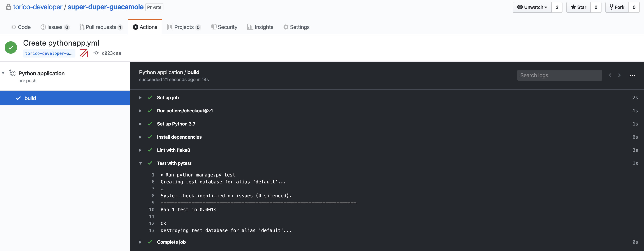Click the Create pythonapp.yml run title

pos(61,43)
